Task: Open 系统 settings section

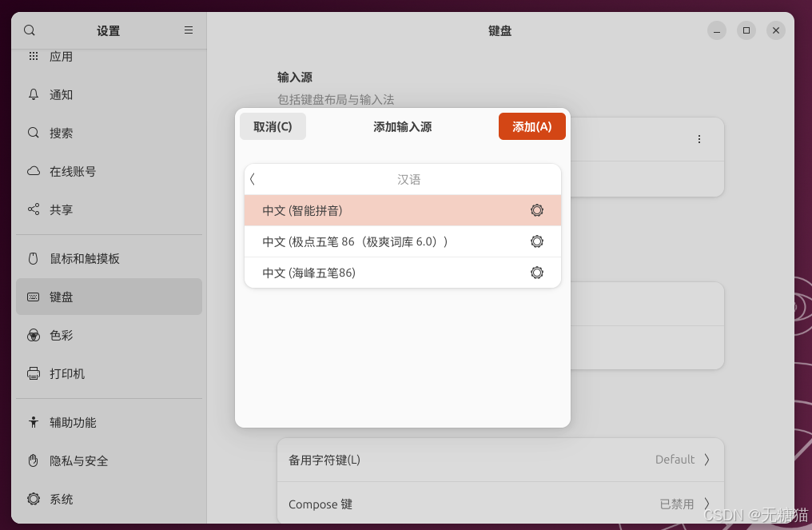Action: pyautogui.click(x=109, y=499)
